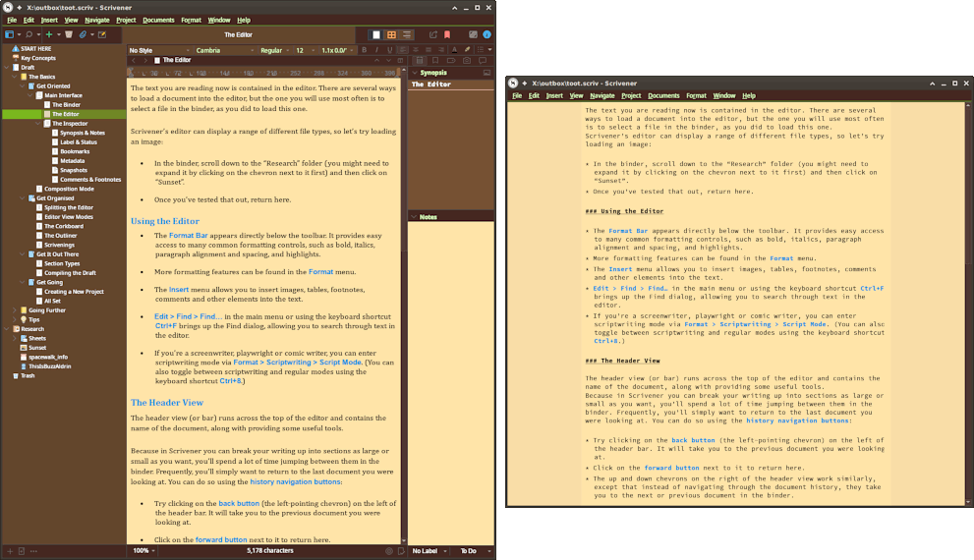Click the header forward chevron button
Image resolution: width=974 pixels, height=560 pixels.
pyautogui.click(x=145, y=60)
